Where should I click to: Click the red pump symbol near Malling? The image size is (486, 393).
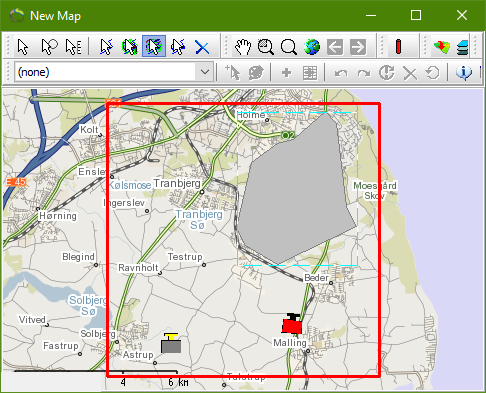[x=292, y=323]
